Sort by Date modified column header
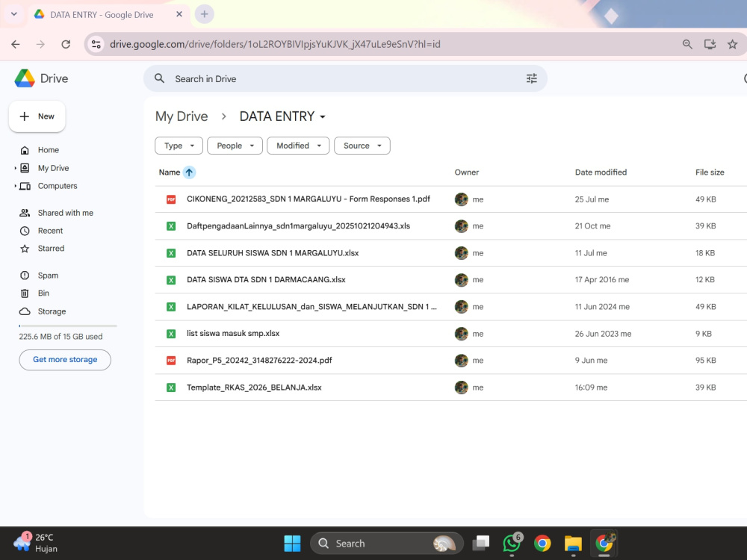 pos(601,172)
